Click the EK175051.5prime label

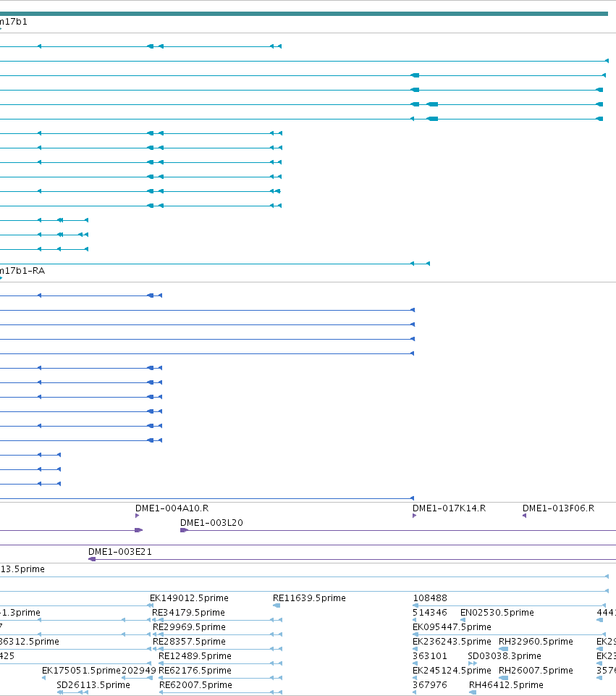pos(81,671)
